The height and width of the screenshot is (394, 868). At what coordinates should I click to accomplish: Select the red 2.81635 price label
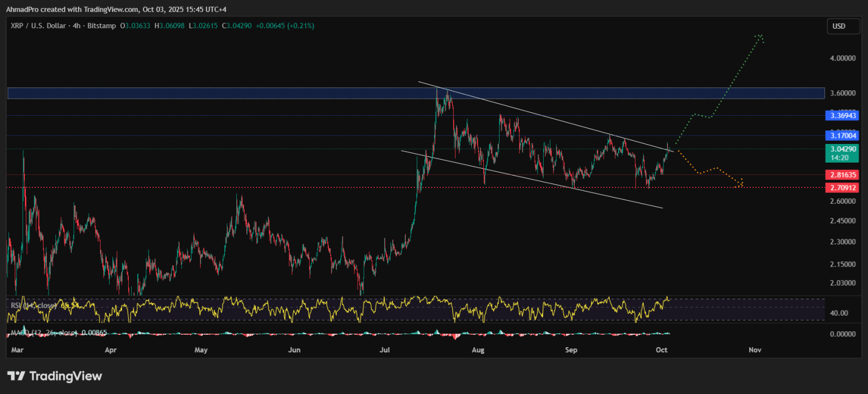[841, 175]
